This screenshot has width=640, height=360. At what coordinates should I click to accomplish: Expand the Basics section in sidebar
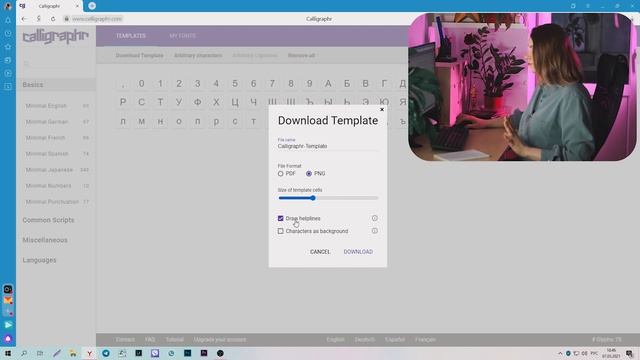click(x=56, y=85)
